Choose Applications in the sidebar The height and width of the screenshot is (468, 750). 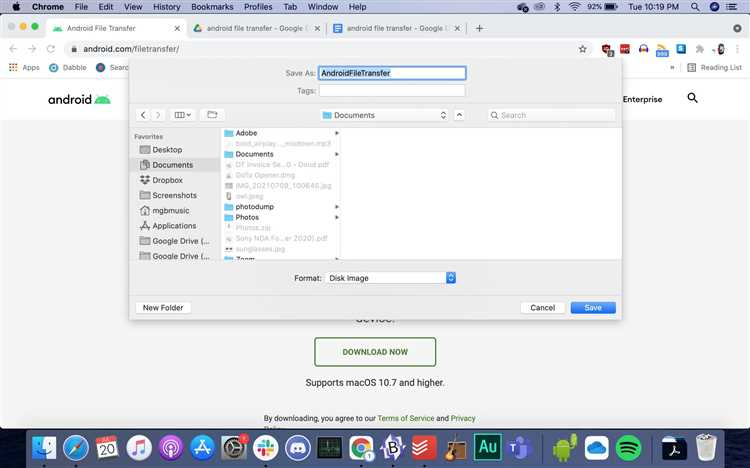[x=174, y=226]
